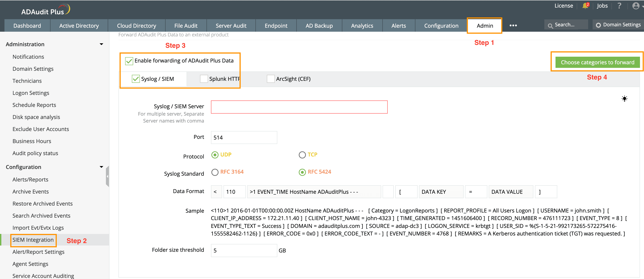Check the ArcSight (CEF) checkbox
This screenshot has height=279, width=644.
tap(271, 79)
